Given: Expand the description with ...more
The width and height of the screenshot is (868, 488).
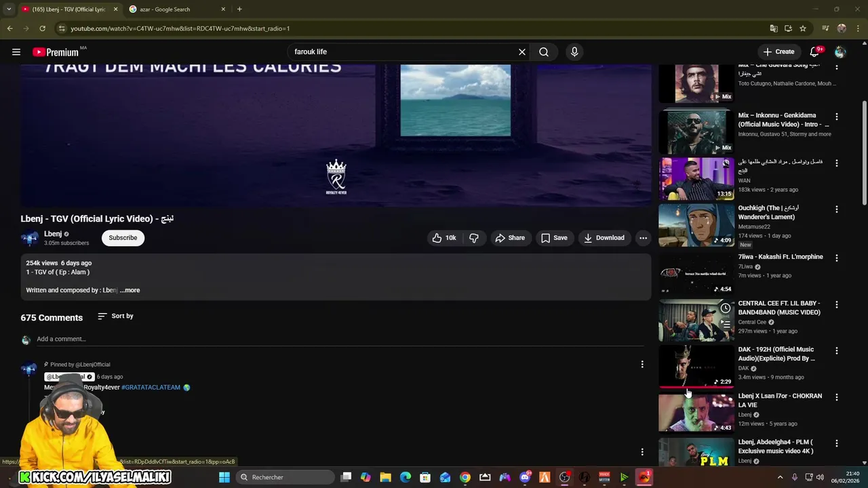Looking at the screenshot, I should [130, 290].
